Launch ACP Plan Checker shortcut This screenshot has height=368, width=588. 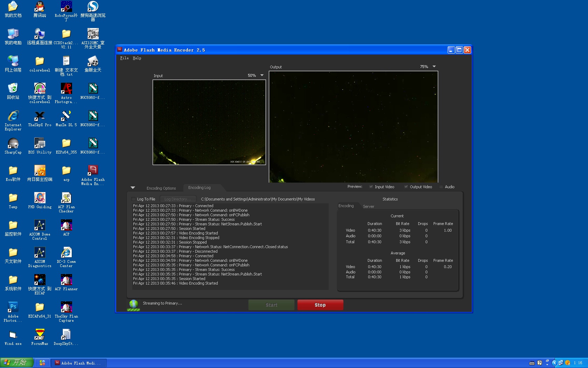point(66,203)
